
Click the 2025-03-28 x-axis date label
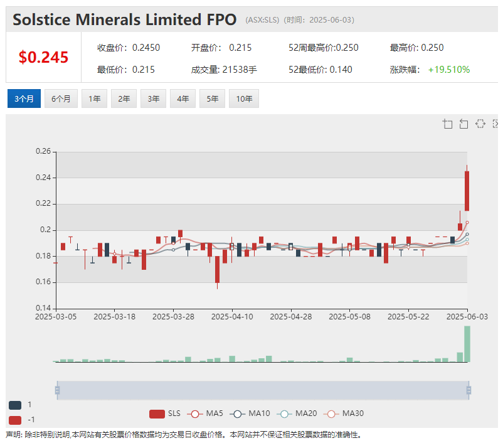point(173,317)
